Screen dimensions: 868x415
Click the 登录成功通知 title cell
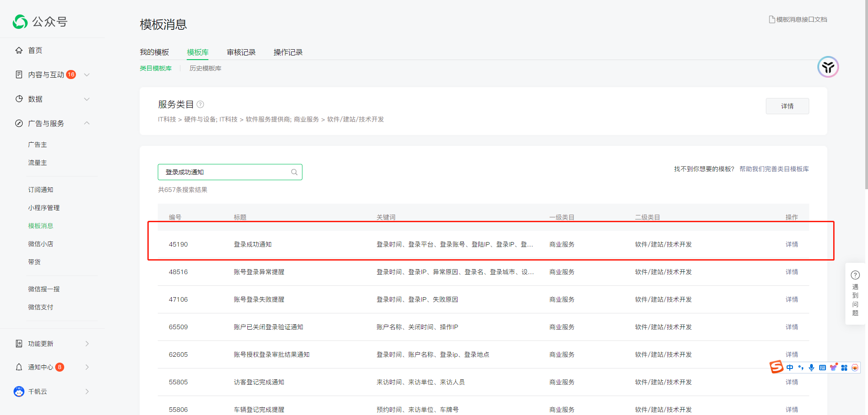point(253,244)
